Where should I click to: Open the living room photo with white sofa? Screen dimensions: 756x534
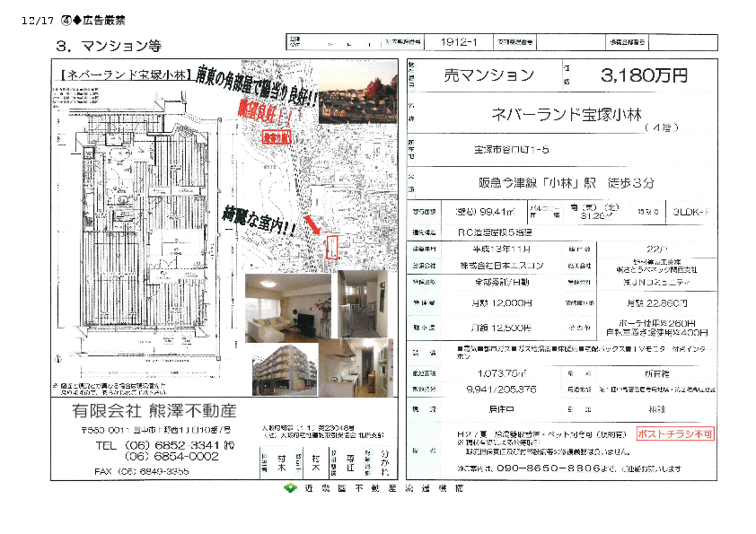[x=286, y=303]
